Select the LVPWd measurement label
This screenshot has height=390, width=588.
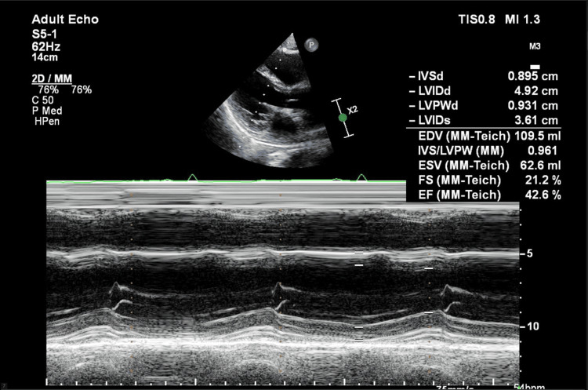tap(438, 105)
